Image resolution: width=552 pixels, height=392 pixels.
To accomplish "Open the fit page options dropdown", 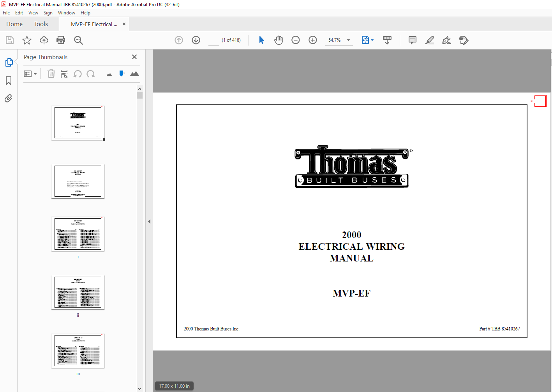I will click(x=367, y=40).
